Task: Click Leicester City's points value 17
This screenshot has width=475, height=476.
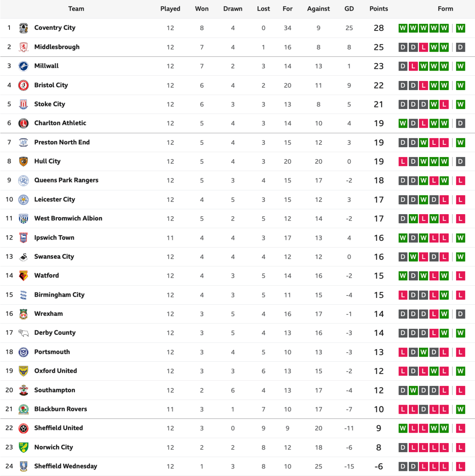Action: click(x=379, y=200)
